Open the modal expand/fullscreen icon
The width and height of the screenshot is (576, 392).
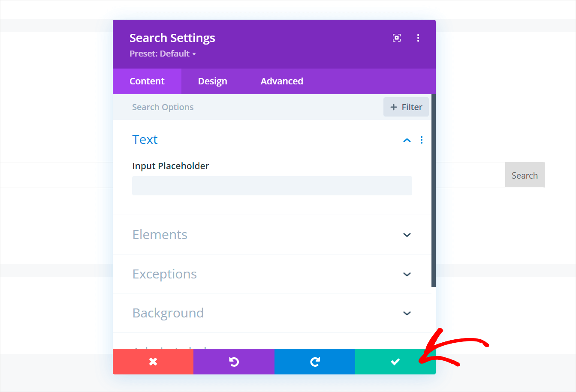coord(396,38)
